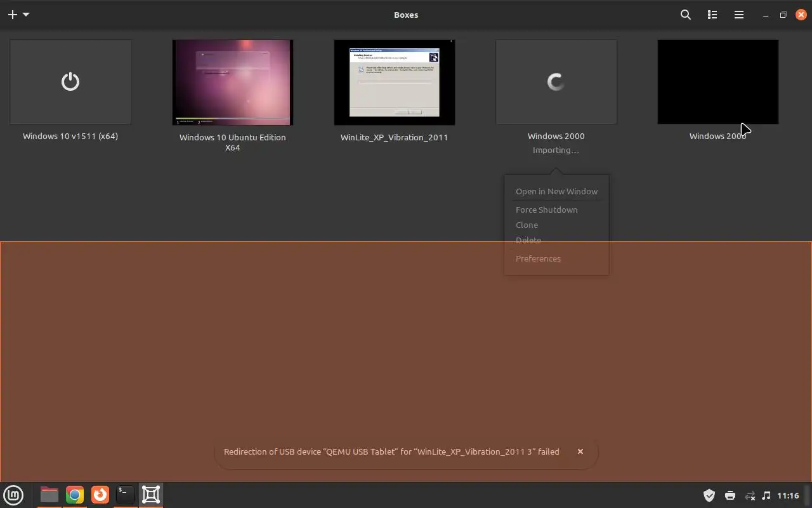Choose Open in New Window from context menu
The image size is (812, 508).
click(x=556, y=191)
